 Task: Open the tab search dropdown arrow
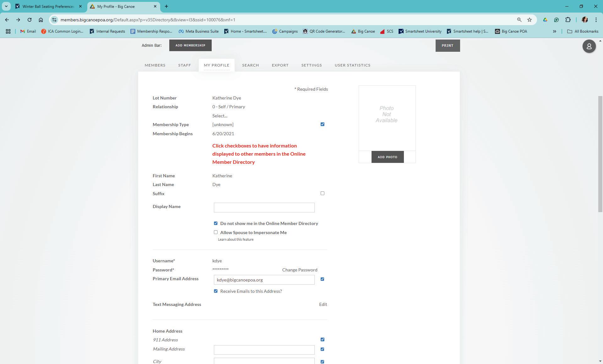point(6,6)
